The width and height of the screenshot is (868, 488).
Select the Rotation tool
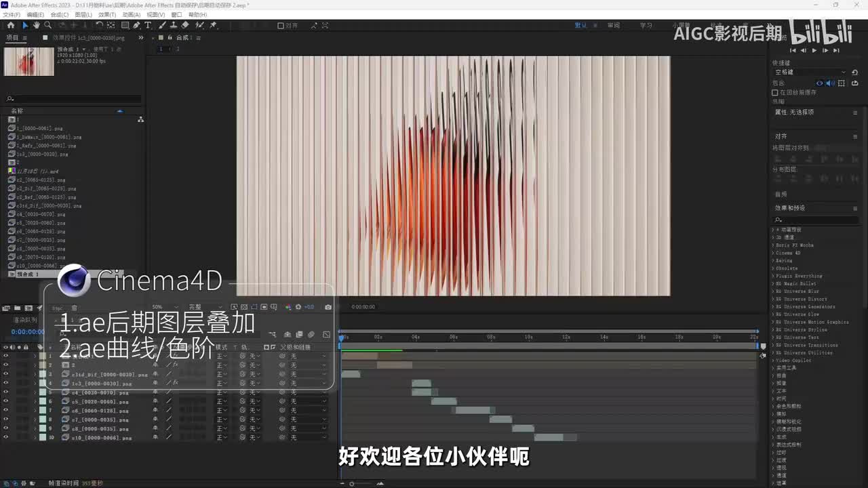[x=100, y=25]
